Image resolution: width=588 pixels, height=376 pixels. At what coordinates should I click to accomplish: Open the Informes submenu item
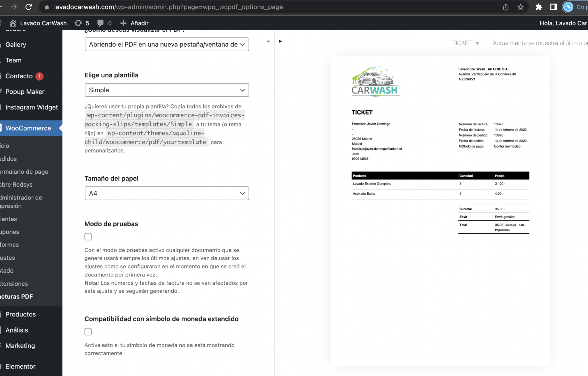tap(9, 245)
